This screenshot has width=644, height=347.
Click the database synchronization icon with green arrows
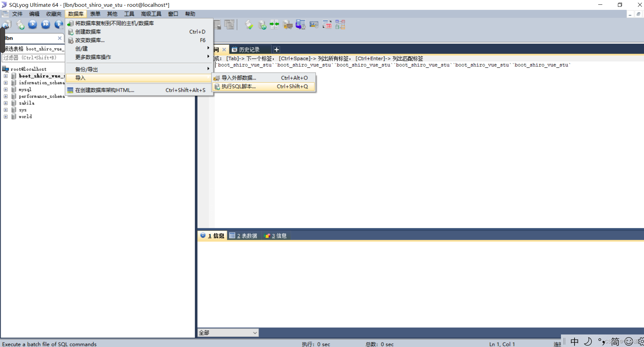click(262, 24)
